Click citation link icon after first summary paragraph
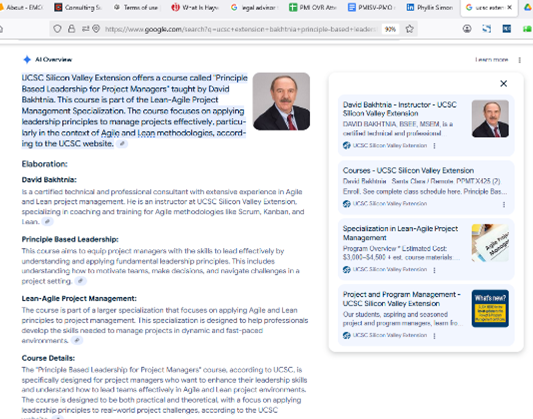 (122, 144)
